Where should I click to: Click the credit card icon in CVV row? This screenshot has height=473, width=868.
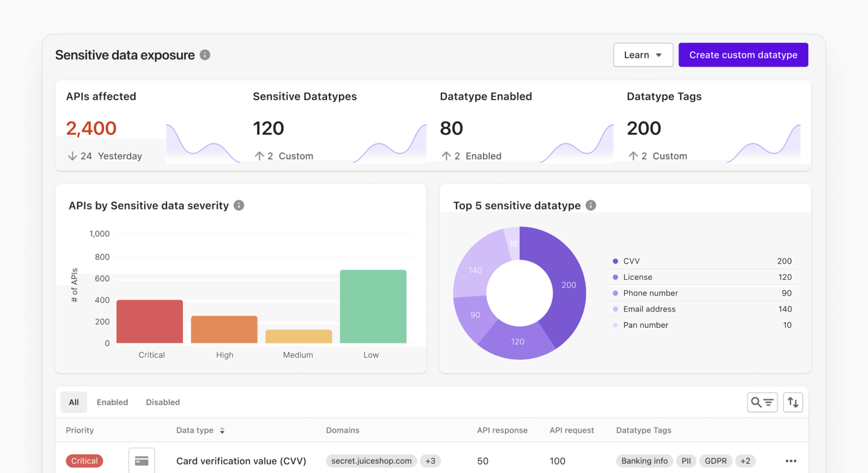141,461
